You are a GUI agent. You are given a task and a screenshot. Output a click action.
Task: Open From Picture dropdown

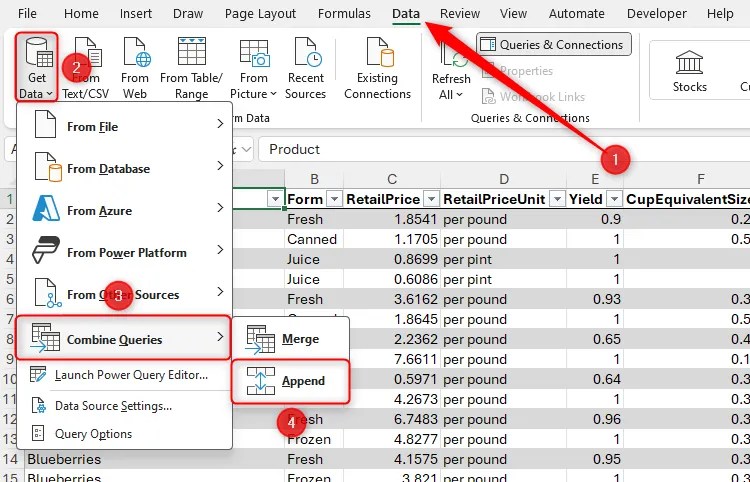[x=254, y=67]
